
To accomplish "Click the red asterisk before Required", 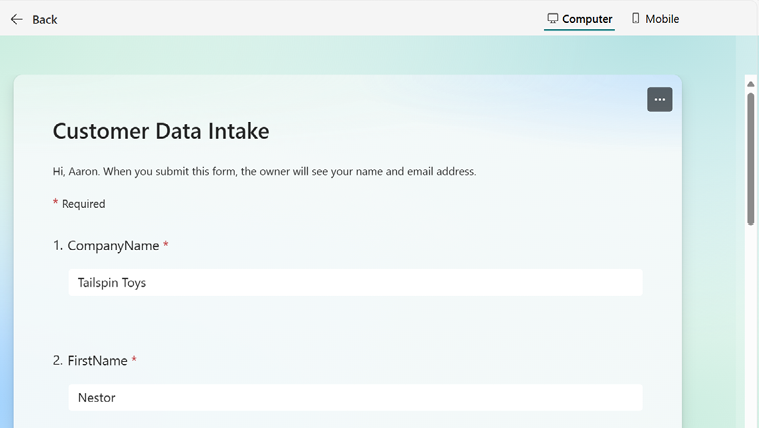I will (x=55, y=203).
